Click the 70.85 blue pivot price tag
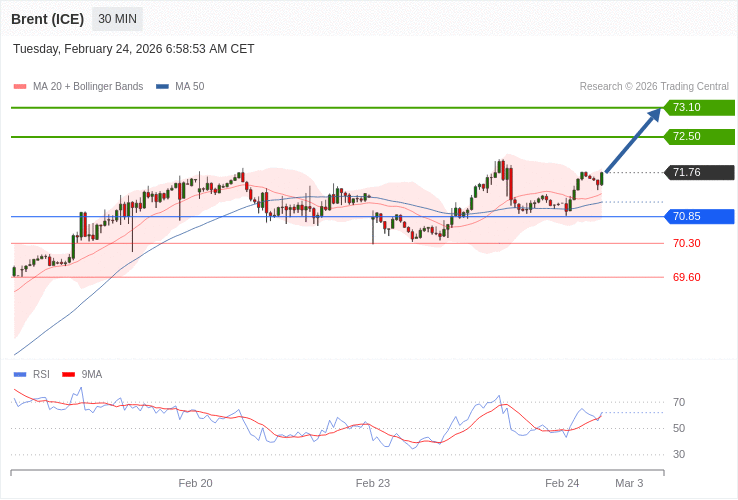The height and width of the screenshot is (500, 738). 699,216
